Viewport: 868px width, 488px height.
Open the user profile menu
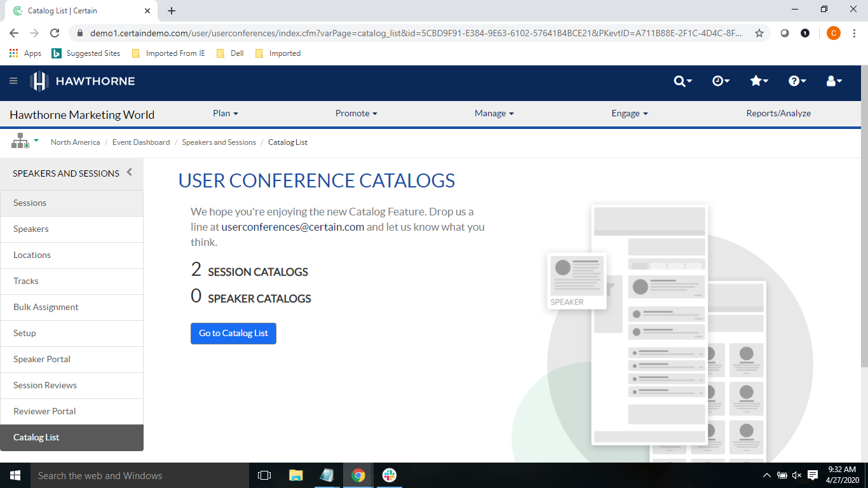(x=834, y=81)
